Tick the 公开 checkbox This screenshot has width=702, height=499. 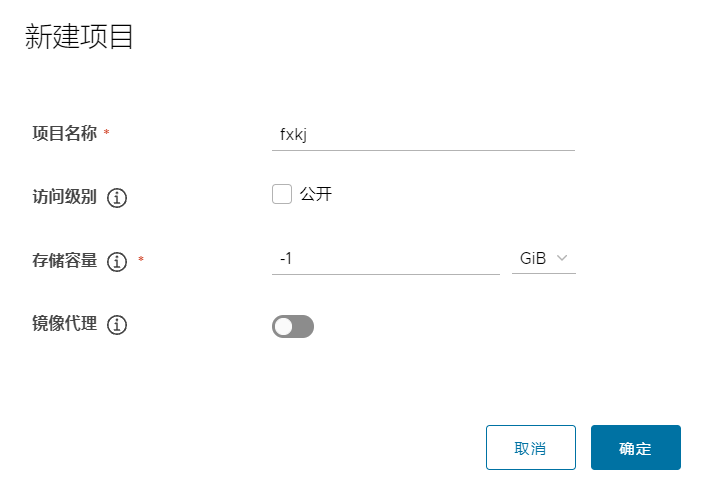click(x=282, y=194)
